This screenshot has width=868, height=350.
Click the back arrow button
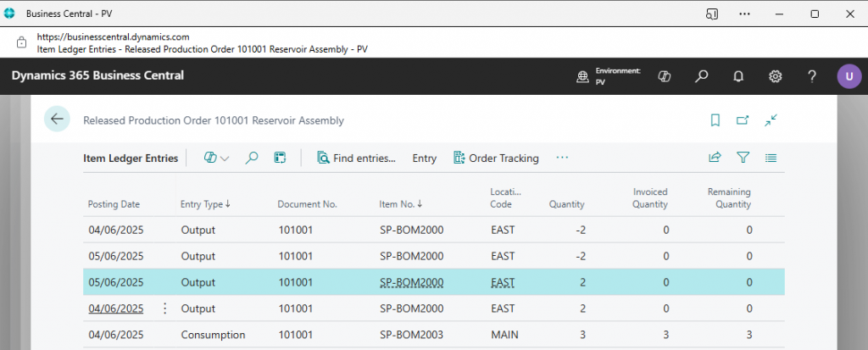57,119
